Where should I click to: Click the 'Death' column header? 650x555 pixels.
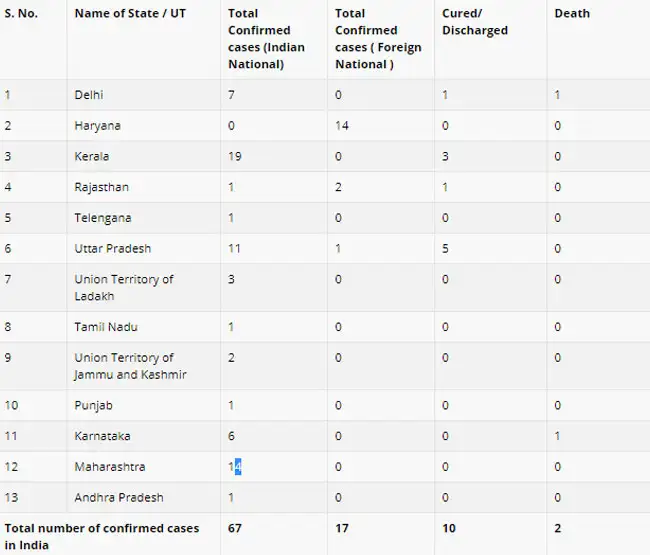point(572,14)
